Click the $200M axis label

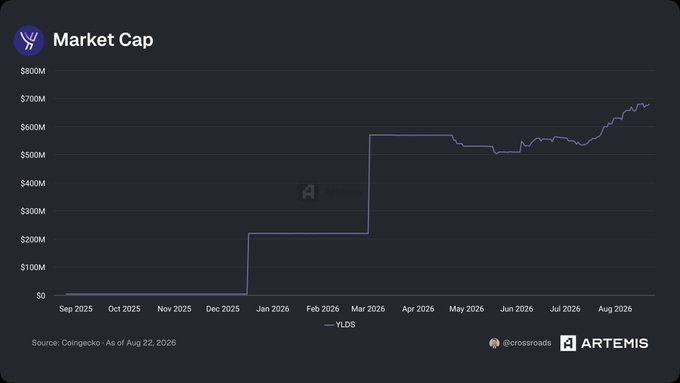click(x=33, y=239)
